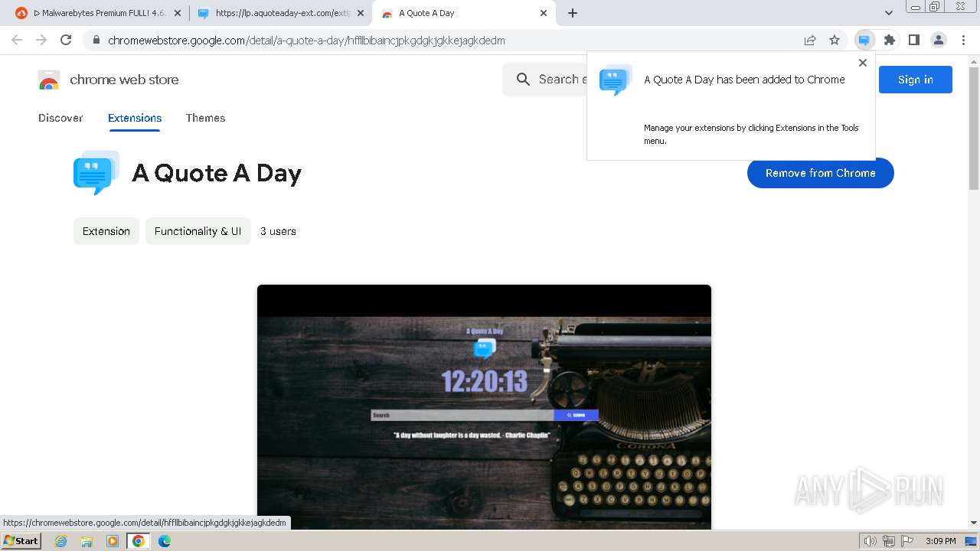The width and height of the screenshot is (980, 551).
Task: Click the network tray icon
Action: (x=889, y=541)
